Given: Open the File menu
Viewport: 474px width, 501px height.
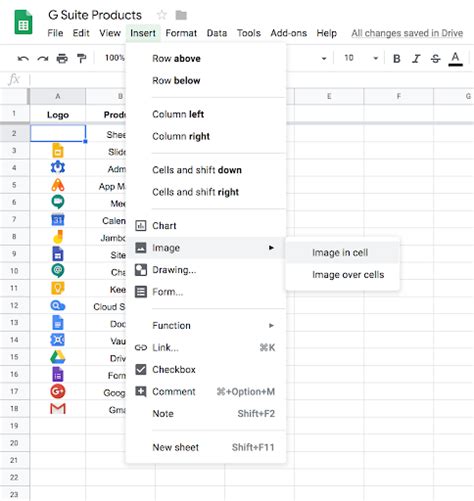Looking at the screenshot, I should [55, 33].
